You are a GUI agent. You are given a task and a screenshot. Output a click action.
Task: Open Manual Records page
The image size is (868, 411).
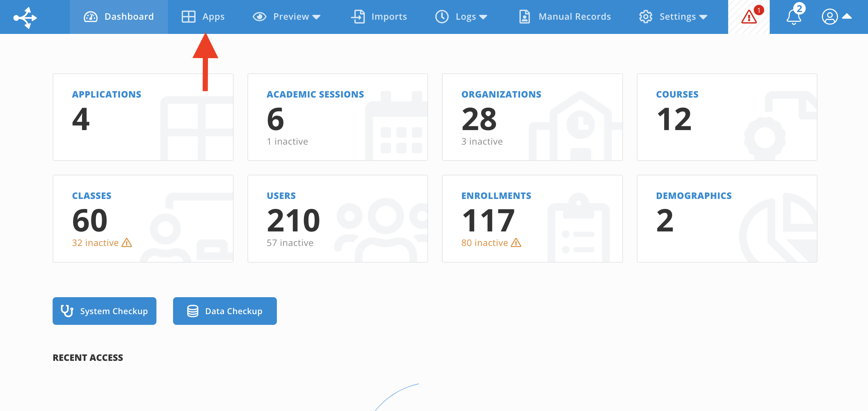pyautogui.click(x=565, y=17)
